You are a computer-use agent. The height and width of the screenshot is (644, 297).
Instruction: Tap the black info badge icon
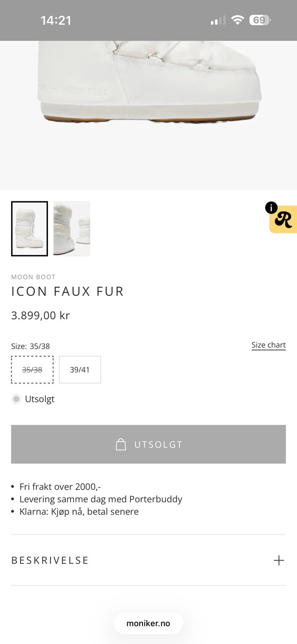(x=271, y=208)
